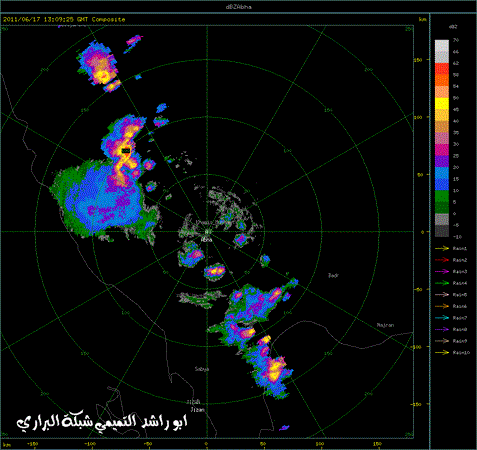Click the cyan Rain7 arrow icon

point(442,318)
